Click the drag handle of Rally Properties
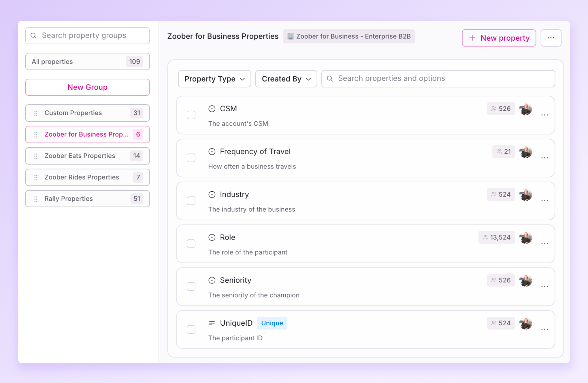This screenshot has width=588, height=383. (x=36, y=199)
